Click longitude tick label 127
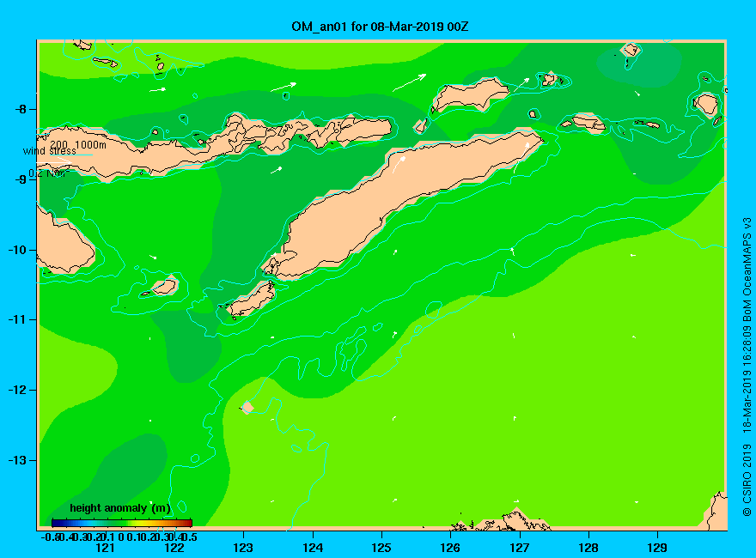 coord(519,548)
